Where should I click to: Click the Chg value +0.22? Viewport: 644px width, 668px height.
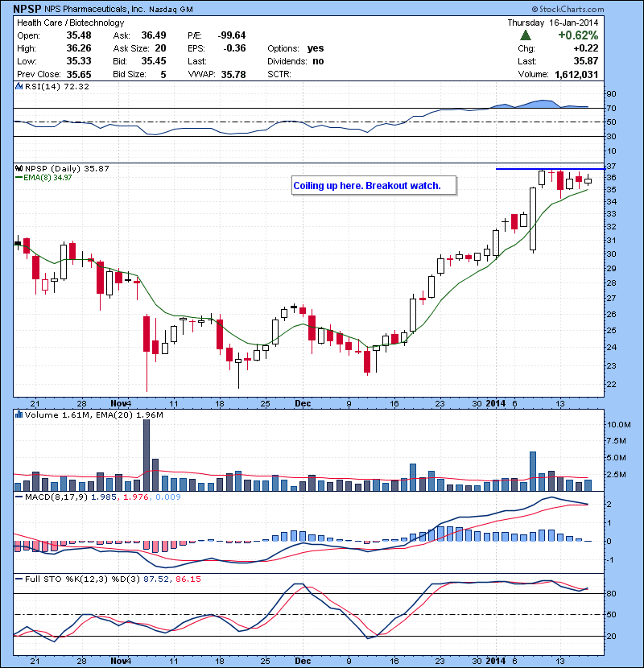tap(586, 48)
